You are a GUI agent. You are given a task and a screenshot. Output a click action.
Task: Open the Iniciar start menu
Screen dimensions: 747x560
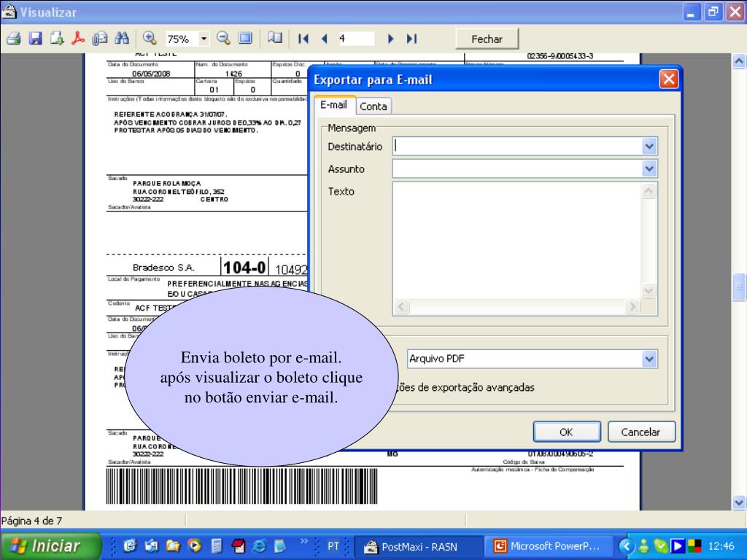(x=50, y=545)
